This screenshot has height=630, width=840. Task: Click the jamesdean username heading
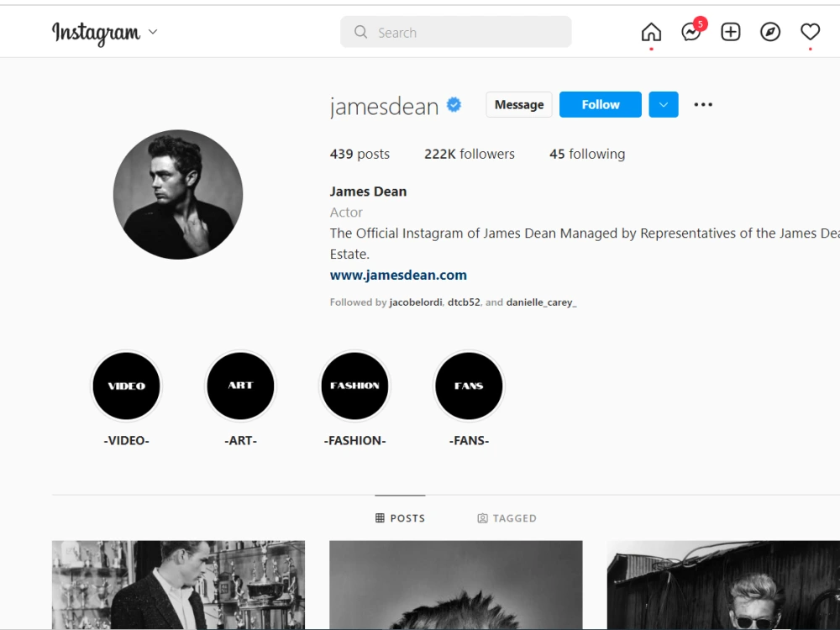[x=384, y=106]
